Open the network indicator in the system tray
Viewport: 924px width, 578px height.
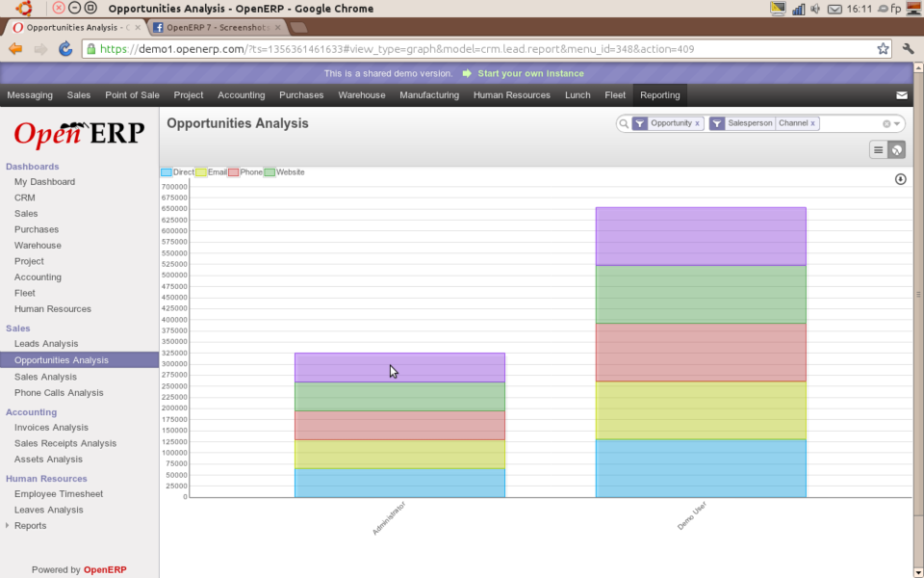point(799,9)
